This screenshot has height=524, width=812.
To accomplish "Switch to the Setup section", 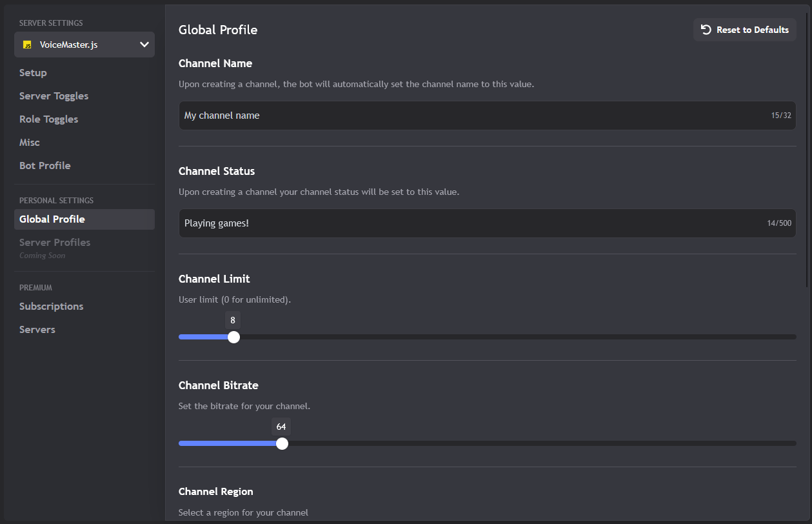I will click(32, 72).
